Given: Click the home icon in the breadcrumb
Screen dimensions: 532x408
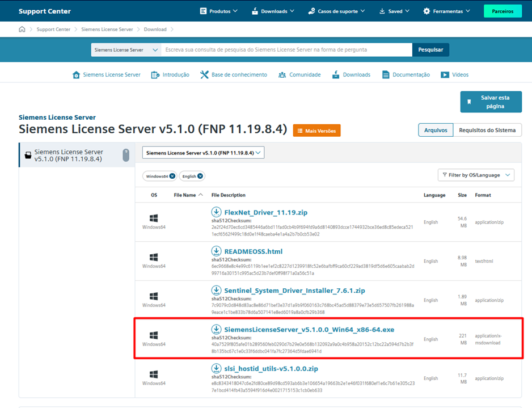Looking at the screenshot, I should (x=22, y=30).
